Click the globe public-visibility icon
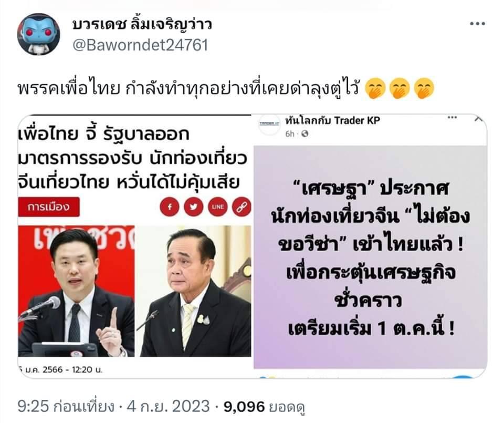504x423 pixels. [305, 134]
